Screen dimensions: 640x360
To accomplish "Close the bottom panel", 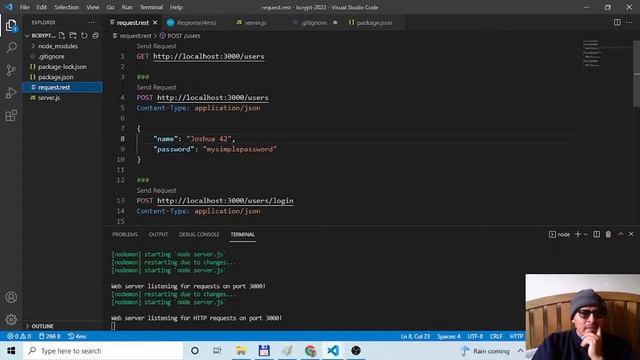I will 631,234.
